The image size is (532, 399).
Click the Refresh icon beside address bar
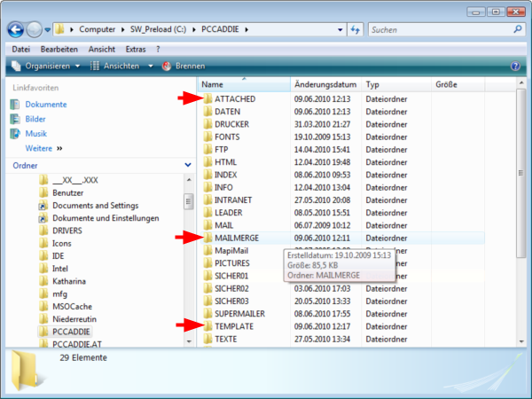[356, 30]
